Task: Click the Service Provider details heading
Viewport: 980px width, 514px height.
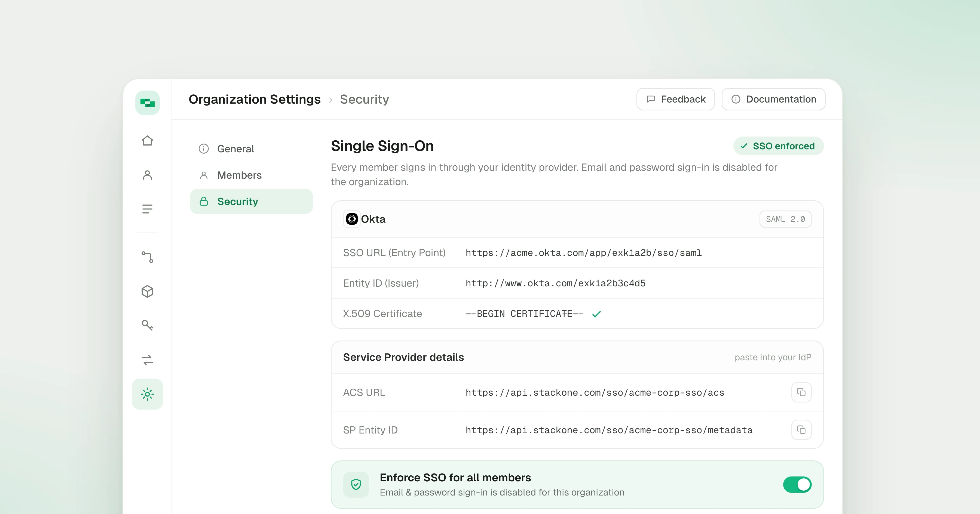Action: [x=403, y=357]
